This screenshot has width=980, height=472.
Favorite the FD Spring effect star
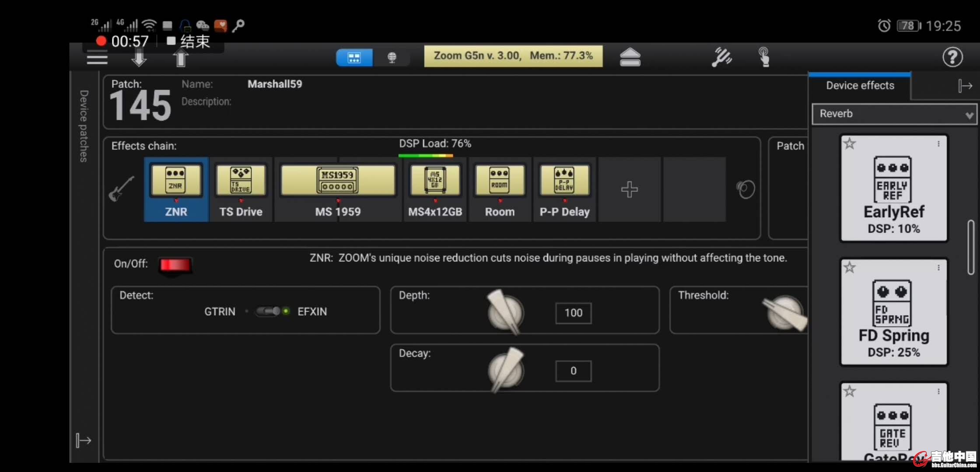[850, 267]
